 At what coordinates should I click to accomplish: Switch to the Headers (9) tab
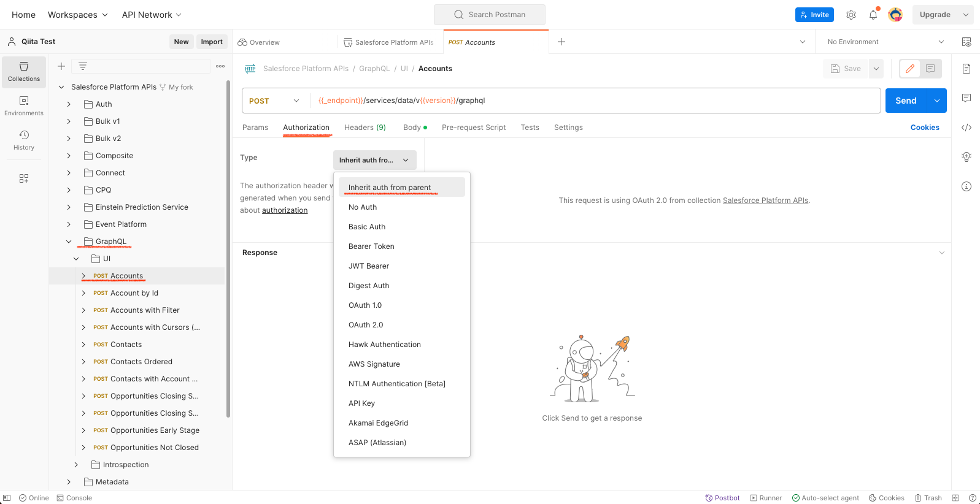(x=365, y=128)
